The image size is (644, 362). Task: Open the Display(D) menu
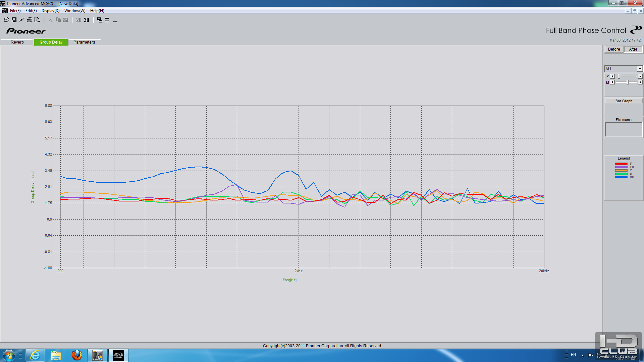coord(51,11)
